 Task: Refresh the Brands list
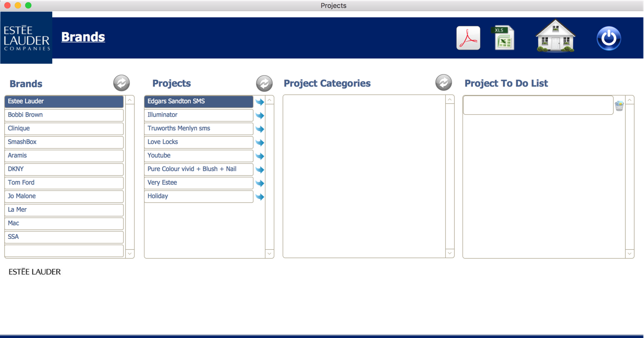click(x=121, y=83)
